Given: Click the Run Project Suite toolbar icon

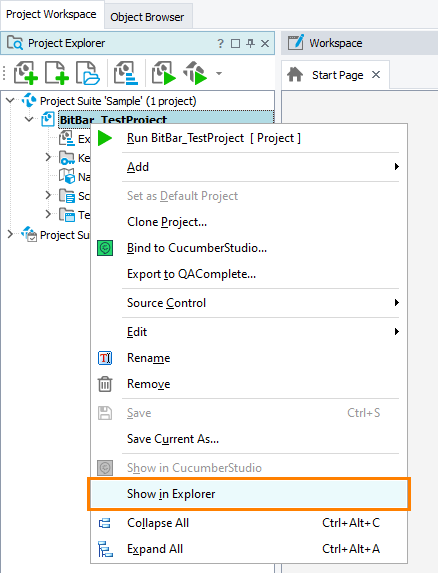Looking at the screenshot, I should click(195, 73).
